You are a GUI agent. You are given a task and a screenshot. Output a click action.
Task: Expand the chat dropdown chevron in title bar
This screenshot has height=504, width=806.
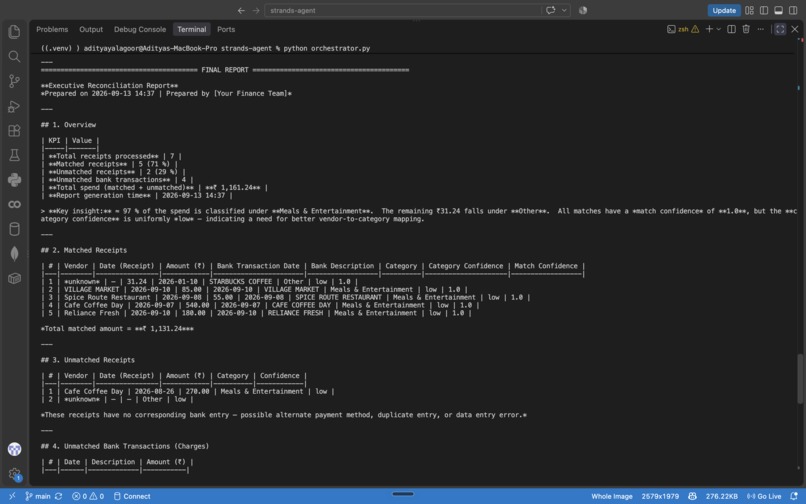coord(564,10)
